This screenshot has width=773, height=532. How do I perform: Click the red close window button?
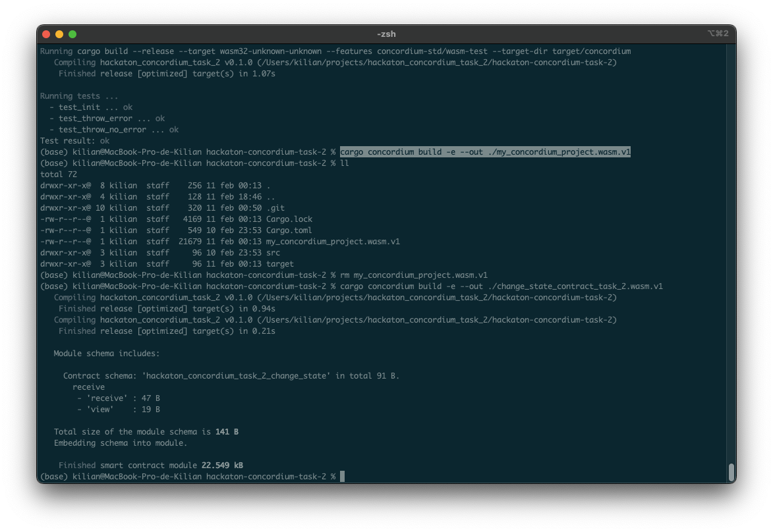pos(46,34)
